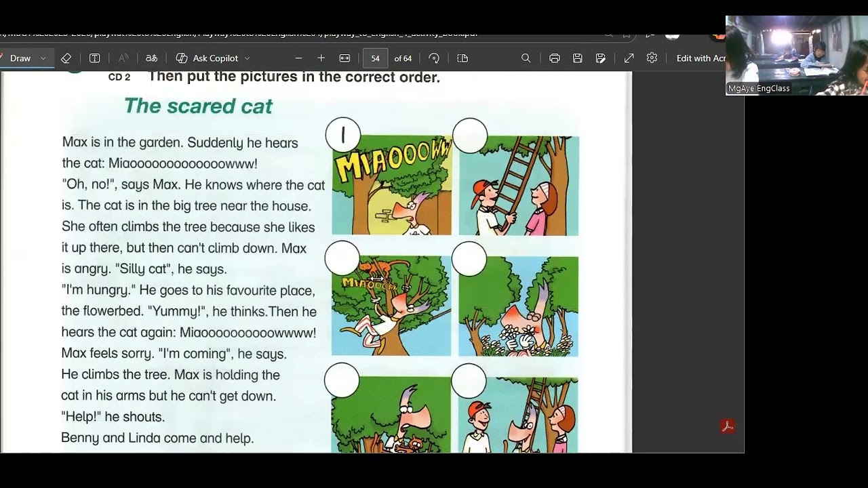Click the Fit to width icon
Image resolution: width=868 pixels, height=488 pixels.
click(x=344, y=58)
